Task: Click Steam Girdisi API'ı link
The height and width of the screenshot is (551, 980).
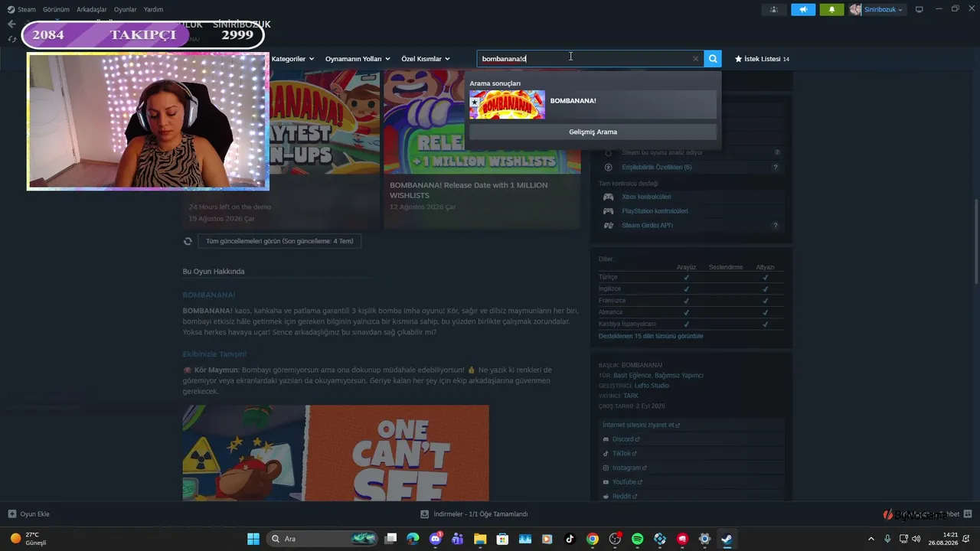Action: pos(647,225)
